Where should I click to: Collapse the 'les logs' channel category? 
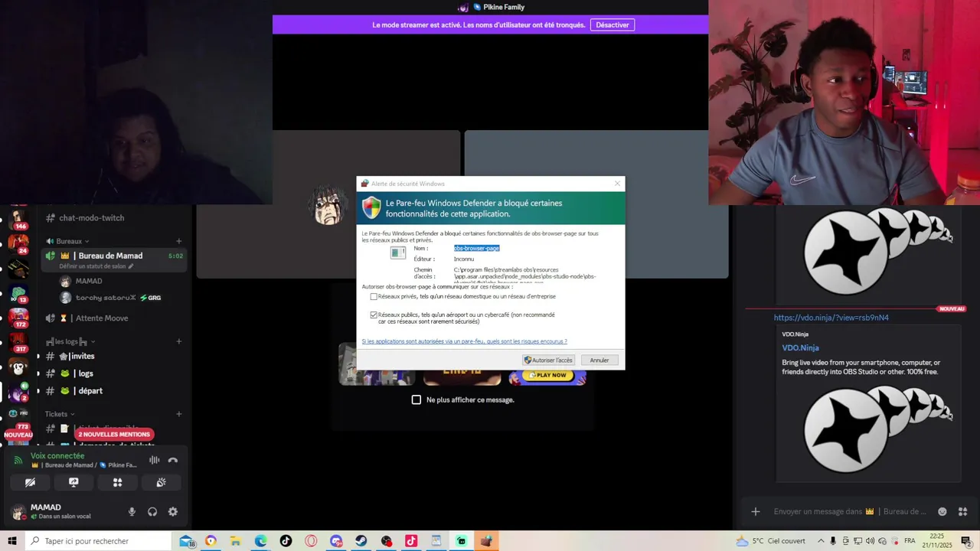(x=70, y=341)
